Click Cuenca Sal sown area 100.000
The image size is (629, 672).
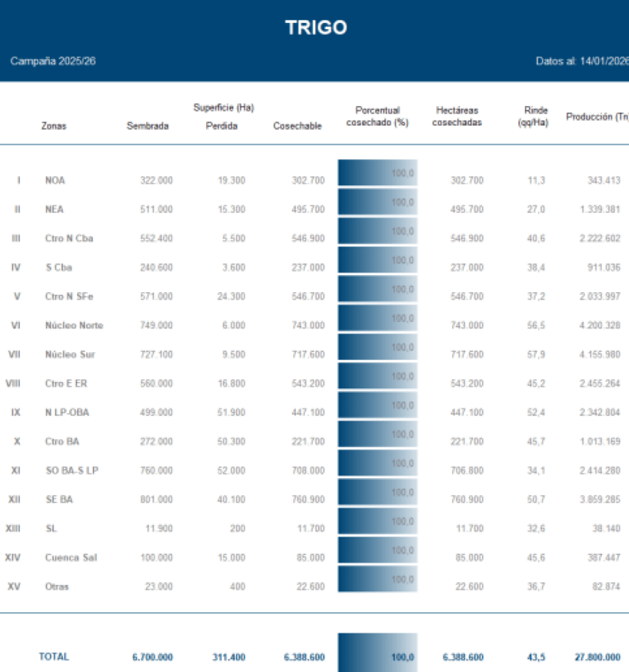(x=155, y=558)
